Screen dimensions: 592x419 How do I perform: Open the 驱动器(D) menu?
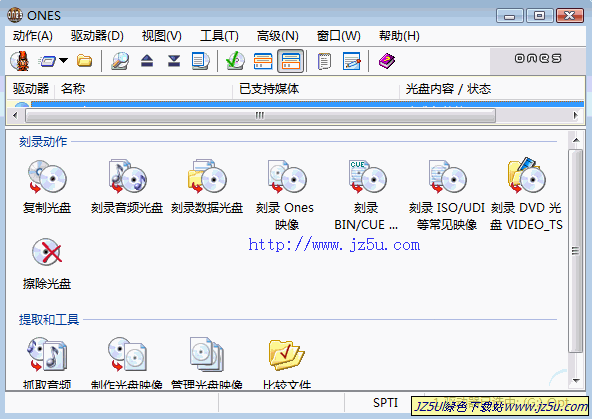97,36
